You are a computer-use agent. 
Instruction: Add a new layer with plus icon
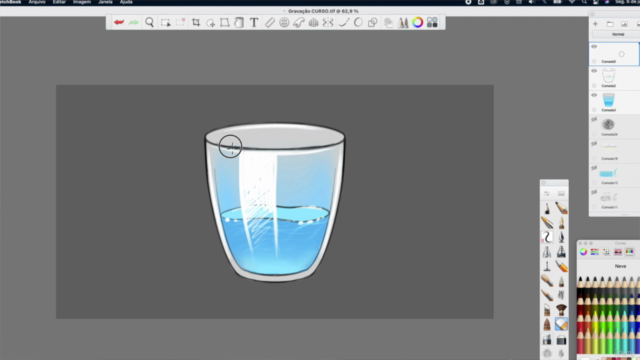pos(595,24)
